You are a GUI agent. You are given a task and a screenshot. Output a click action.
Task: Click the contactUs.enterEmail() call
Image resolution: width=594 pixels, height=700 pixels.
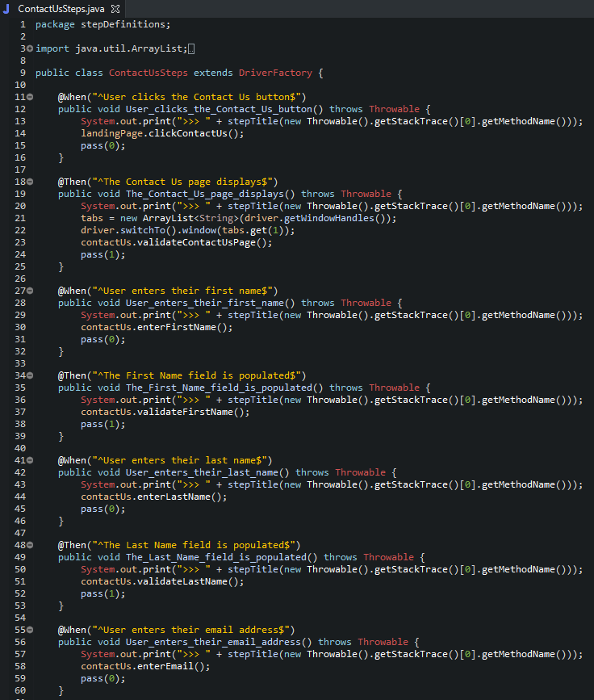pyautogui.click(x=145, y=666)
